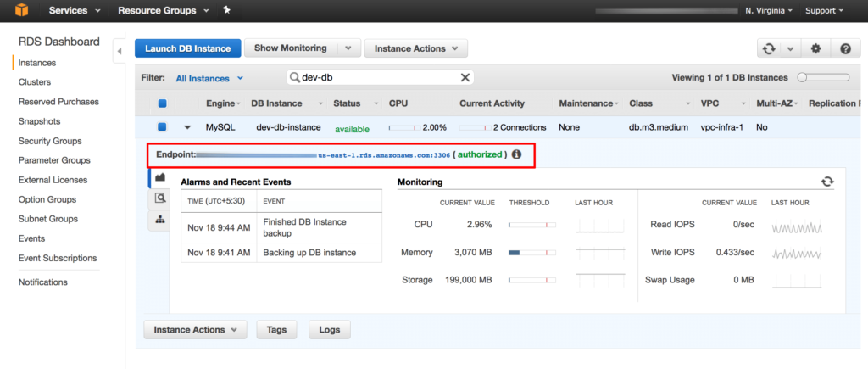This screenshot has width=868, height=369.
Task: Select the hierarchy side tab icon
Action: click(x=160, y=220)
